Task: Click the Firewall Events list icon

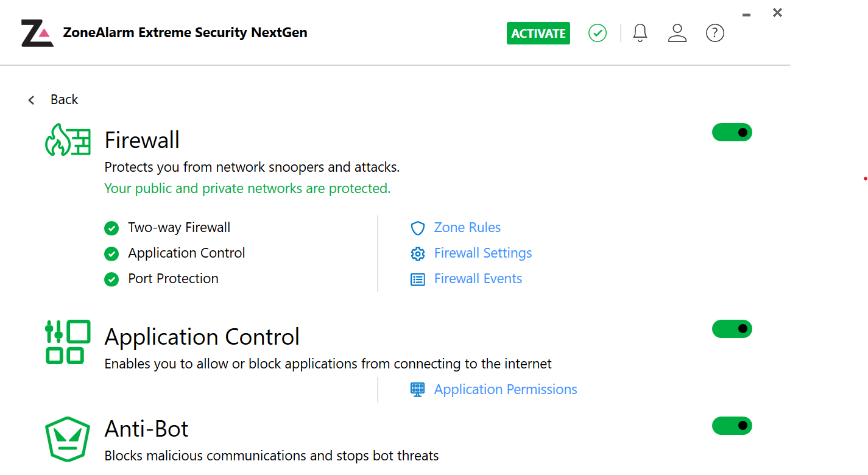Action: (x=417, y=280)
